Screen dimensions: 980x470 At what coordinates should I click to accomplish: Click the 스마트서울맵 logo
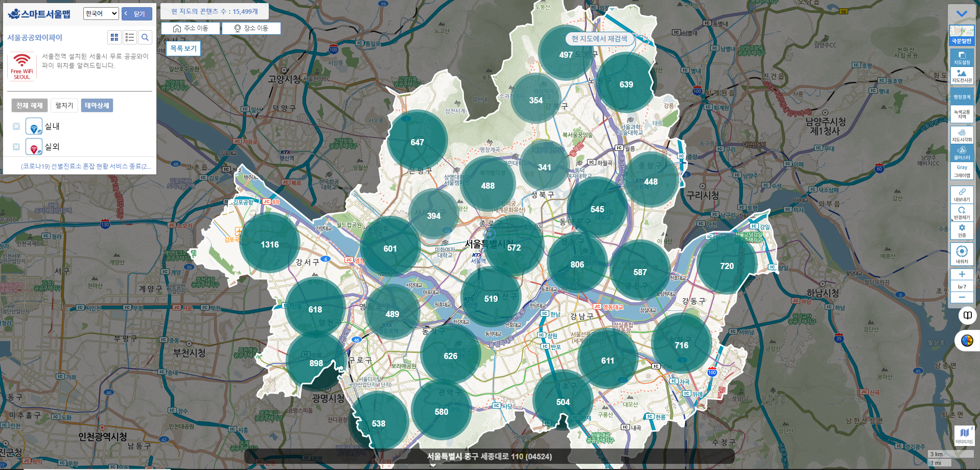coord(39,14)
